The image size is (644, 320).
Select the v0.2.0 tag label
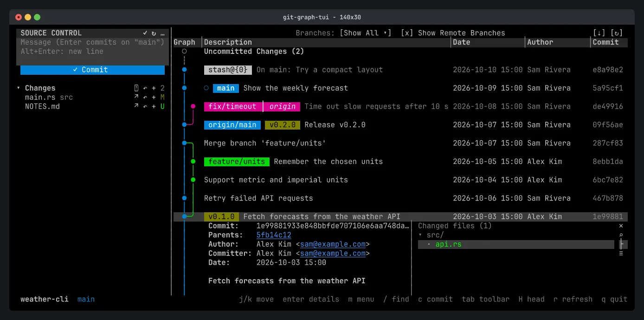(x=283, y=125)
